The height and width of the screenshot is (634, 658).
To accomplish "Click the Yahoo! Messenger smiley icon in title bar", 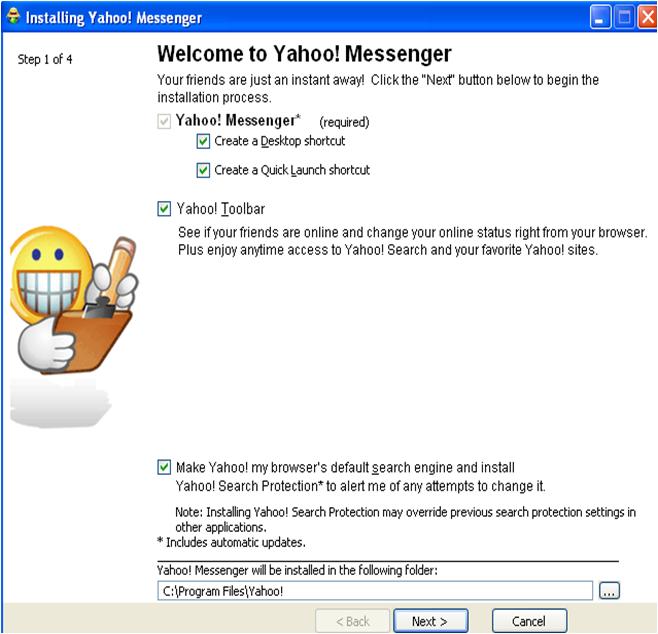I will (13, 18).
